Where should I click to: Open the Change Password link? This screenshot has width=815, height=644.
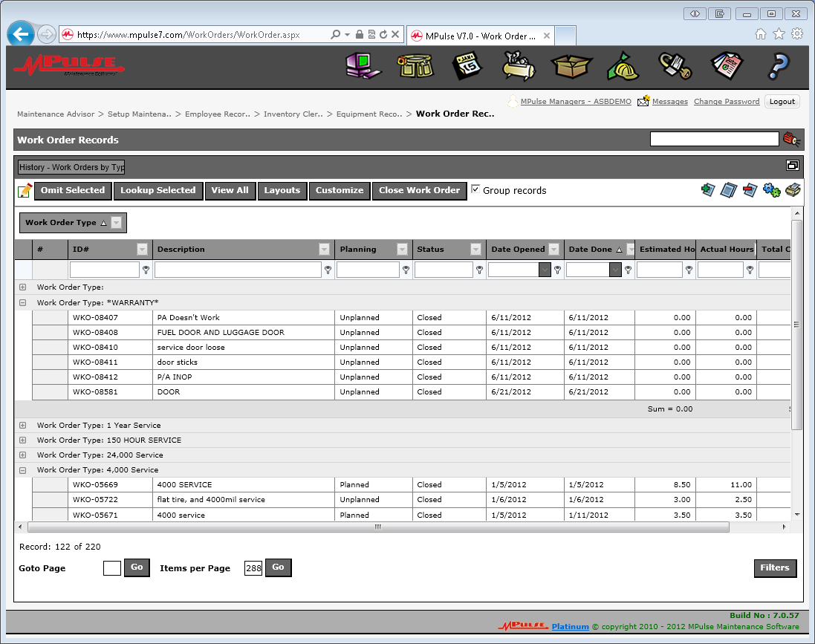point(726,101)
